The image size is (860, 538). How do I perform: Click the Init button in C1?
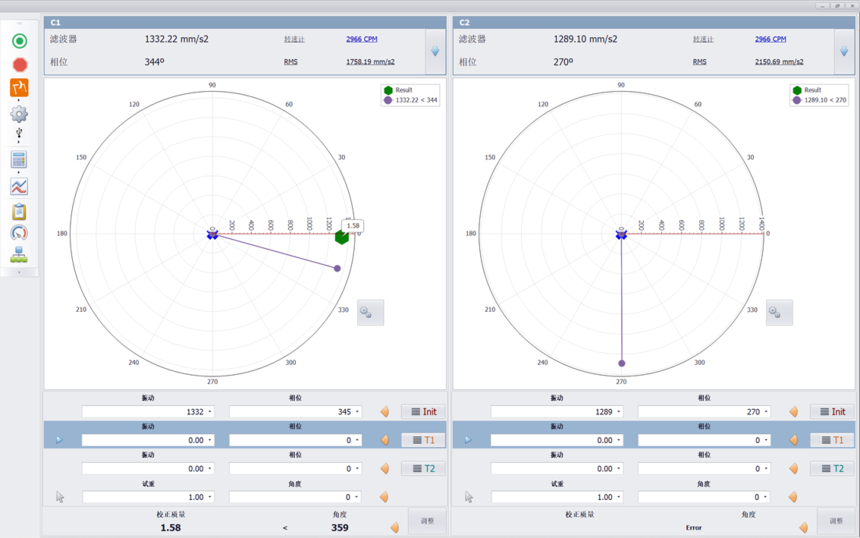tap(423, 411)
